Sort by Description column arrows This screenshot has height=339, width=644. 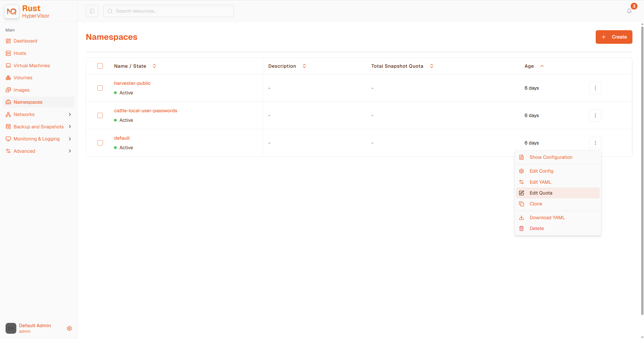tap(304, 66)
